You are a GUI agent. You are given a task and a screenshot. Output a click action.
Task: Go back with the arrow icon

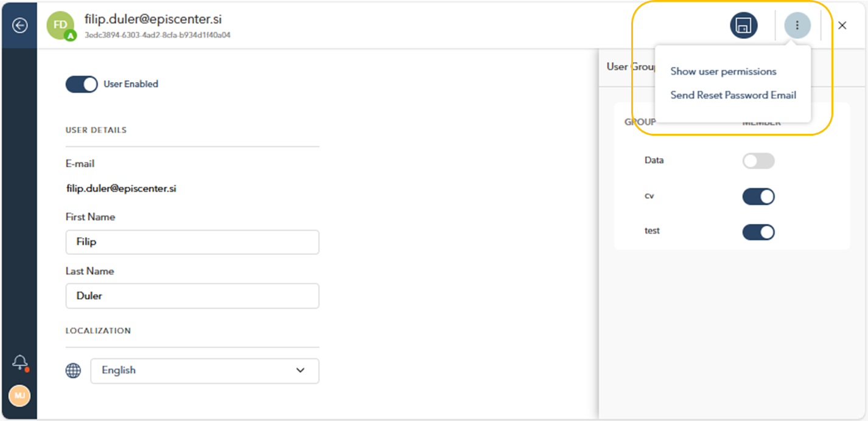[19, 26]
